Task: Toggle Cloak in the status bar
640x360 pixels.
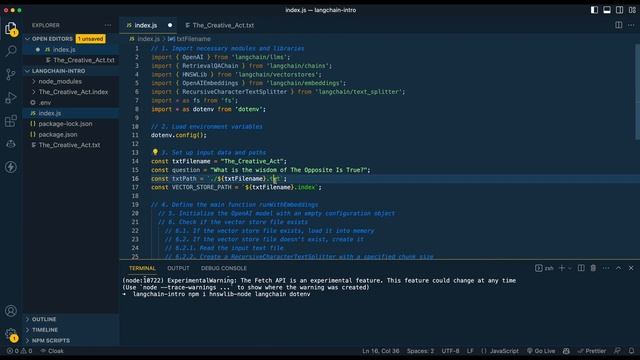Action: tap(52, 351)
